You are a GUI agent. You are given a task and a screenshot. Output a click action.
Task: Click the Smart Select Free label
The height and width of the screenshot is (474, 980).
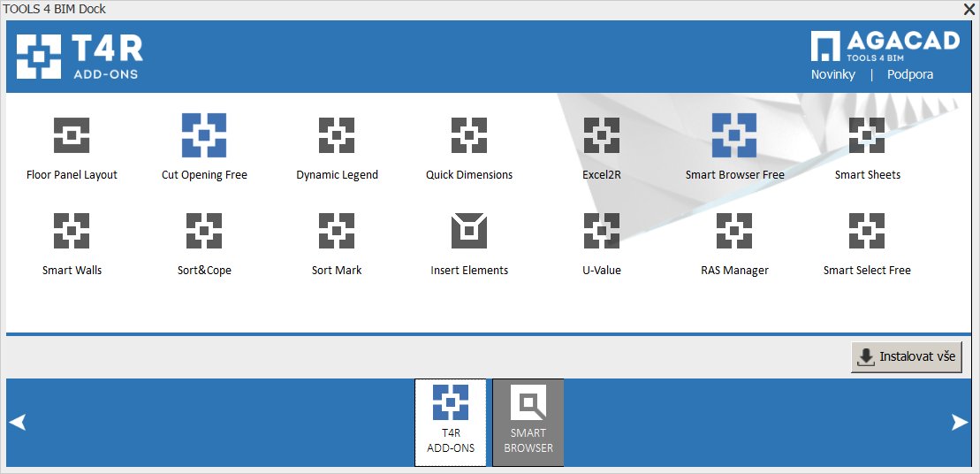coord(867,271)
